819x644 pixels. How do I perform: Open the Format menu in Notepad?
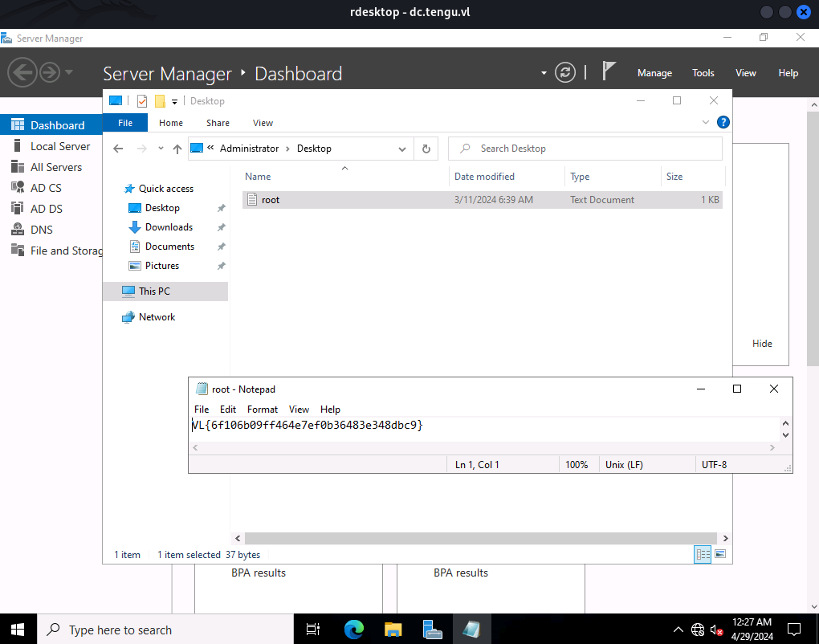(x=263, y=410)
